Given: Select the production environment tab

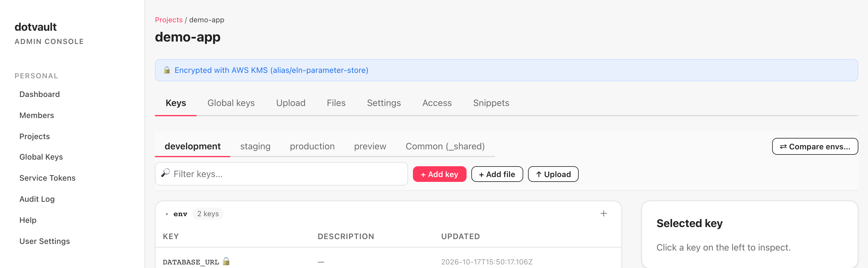Looking at the screenshot, I should point(312,146).
